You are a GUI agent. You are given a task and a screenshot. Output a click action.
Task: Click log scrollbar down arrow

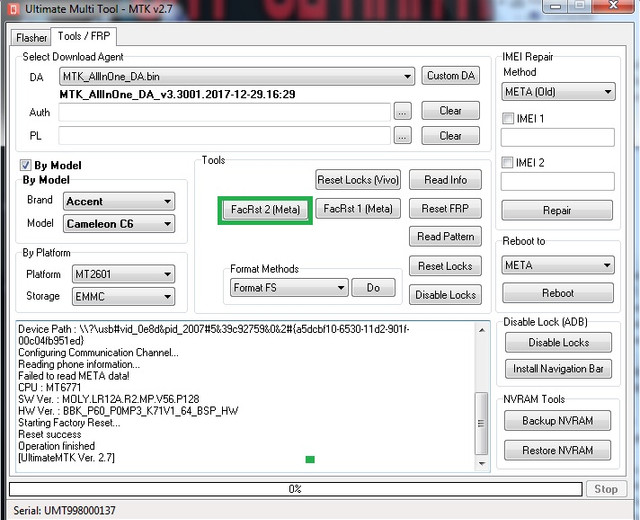click(482, 463)
